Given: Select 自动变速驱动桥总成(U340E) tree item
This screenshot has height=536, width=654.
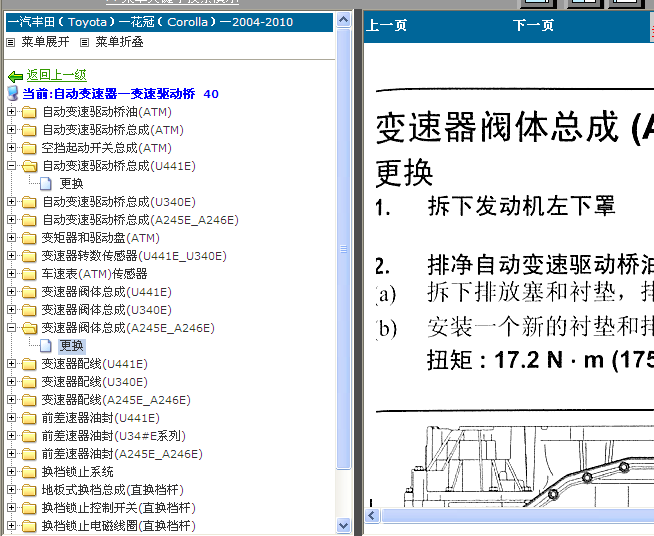Looking at the screenshot, I should pyautogui.click(x=119, y=202).
